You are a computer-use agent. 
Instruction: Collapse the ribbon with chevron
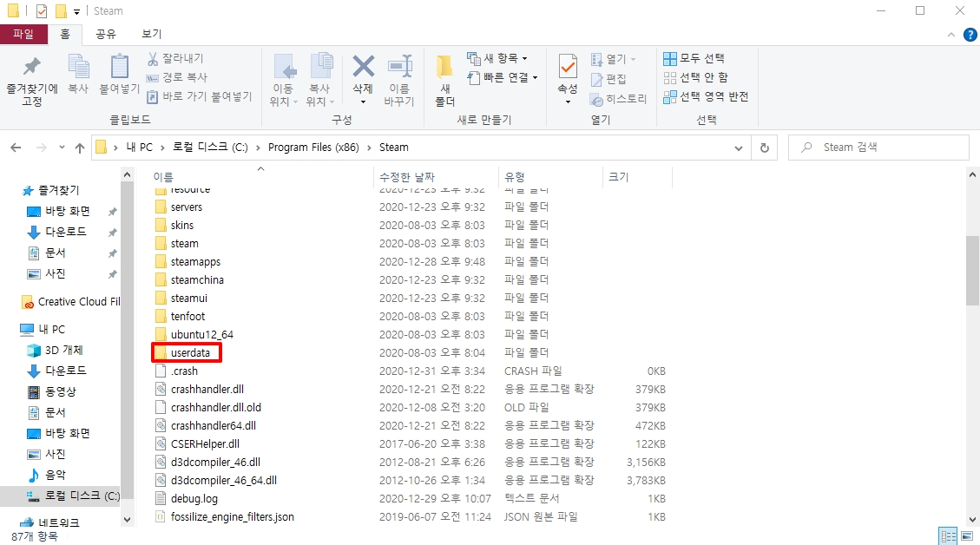tap(951, 35)
